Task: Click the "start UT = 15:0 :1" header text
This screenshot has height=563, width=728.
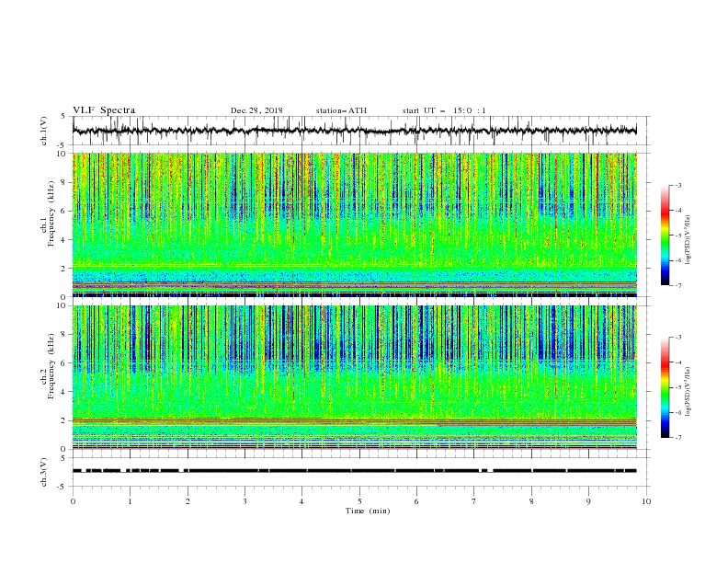Action: tap(443, 110)
